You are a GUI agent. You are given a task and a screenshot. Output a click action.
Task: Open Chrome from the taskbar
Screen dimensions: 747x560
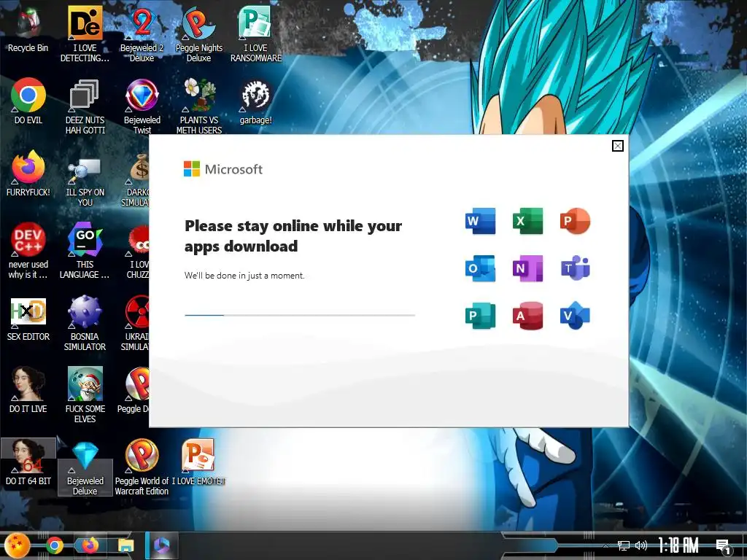click(x=54, y=545)
